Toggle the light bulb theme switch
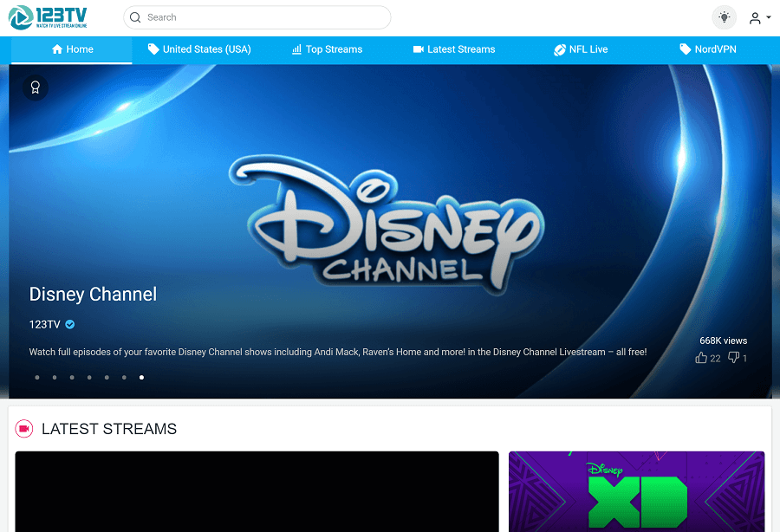780x532 pixels. pos(725,17)
